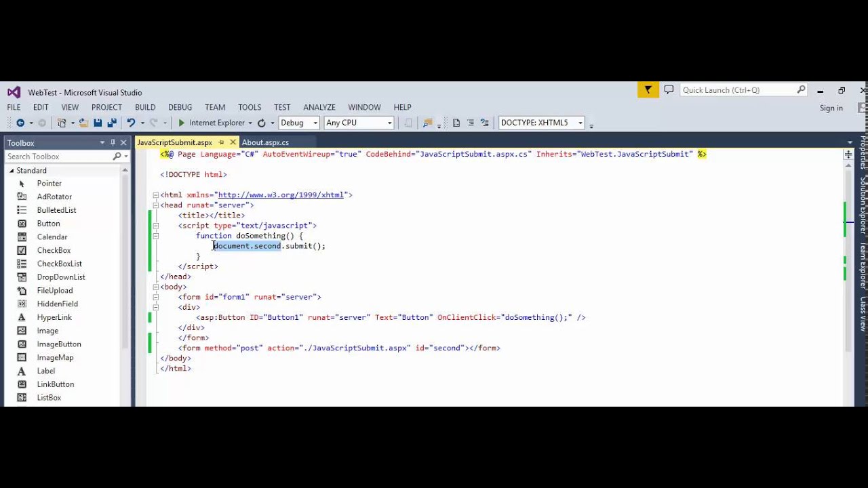Switch to the About.aspx.cs tab
Screen dimensions: 868x488
pos(265,142)
